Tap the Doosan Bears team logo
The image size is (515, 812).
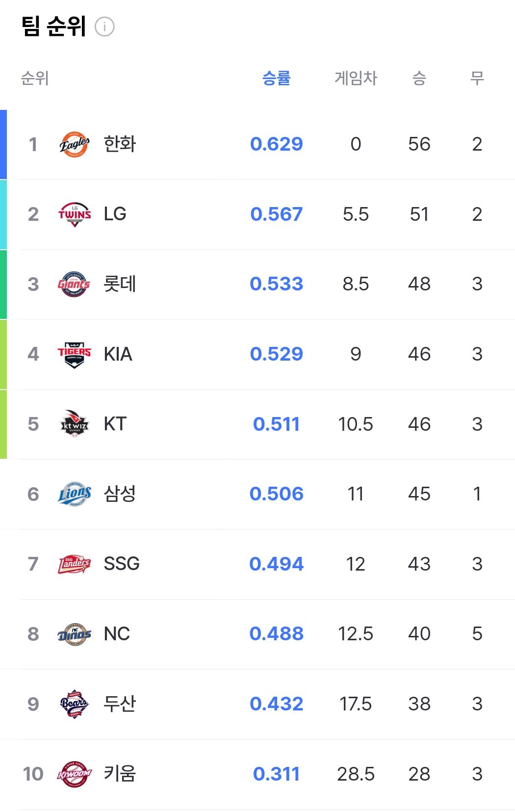tap(75, 704)
